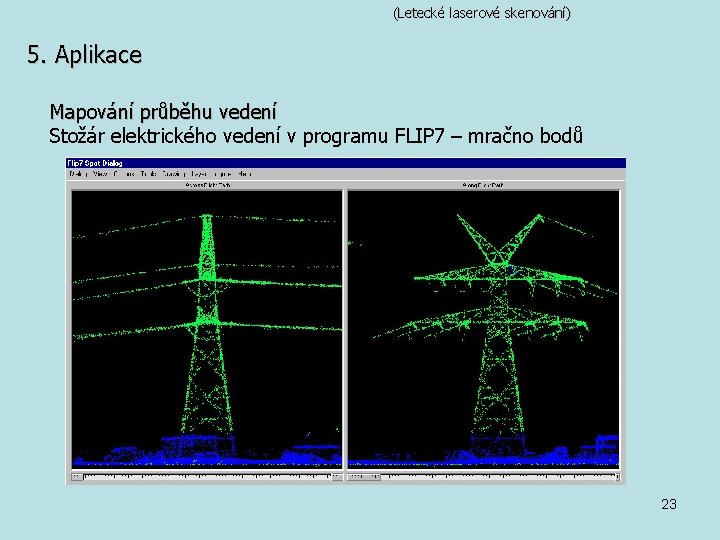Open the Layer menu
720x540 pixels.
(x=199, y=174)
